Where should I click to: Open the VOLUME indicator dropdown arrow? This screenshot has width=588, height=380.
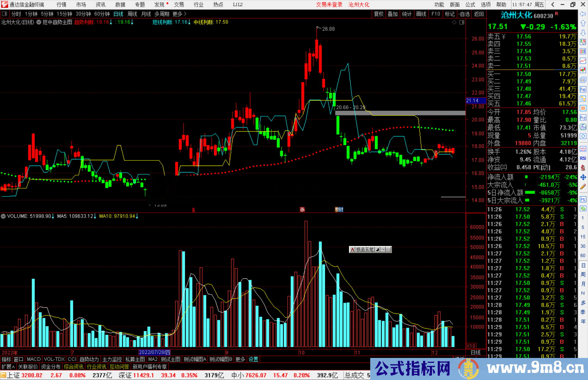click(3, 216)
